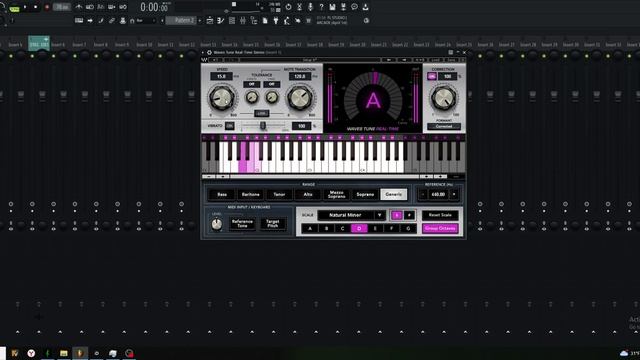Arm the red record button
The width and height of the screenshot is (640, 360).
47,7
